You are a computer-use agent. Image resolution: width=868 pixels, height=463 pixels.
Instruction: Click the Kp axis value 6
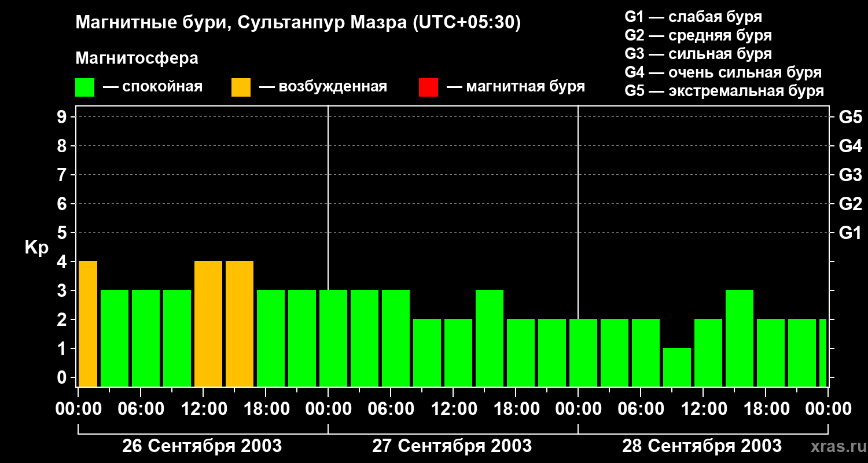pos(63,204)
